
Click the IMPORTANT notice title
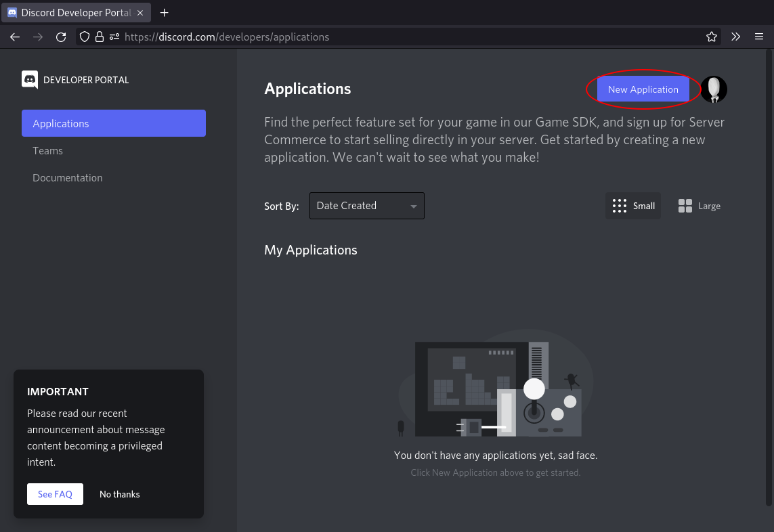click(58, 391)
